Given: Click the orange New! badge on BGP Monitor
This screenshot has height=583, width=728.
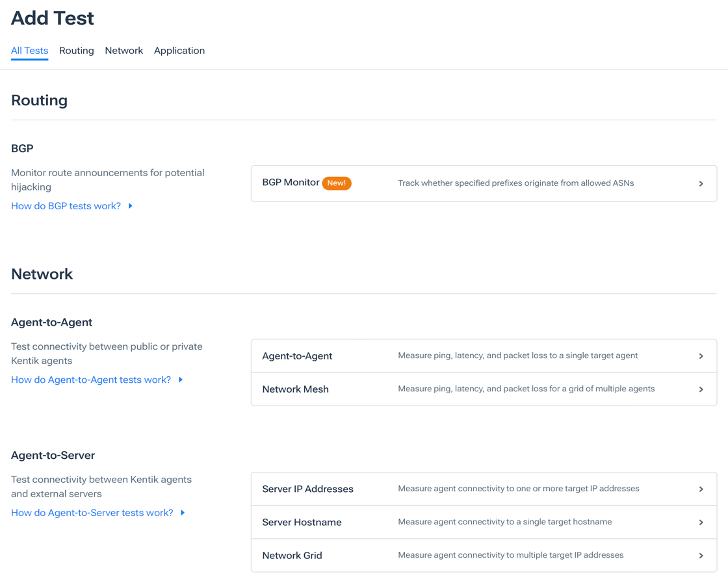Looking at the screenshot, I should coord(337,183).
